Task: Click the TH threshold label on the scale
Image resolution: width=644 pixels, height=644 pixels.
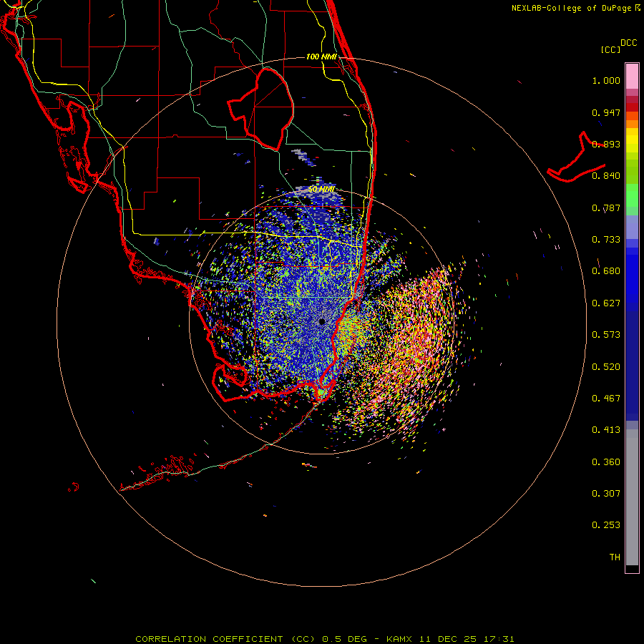Action: point(615,557)
